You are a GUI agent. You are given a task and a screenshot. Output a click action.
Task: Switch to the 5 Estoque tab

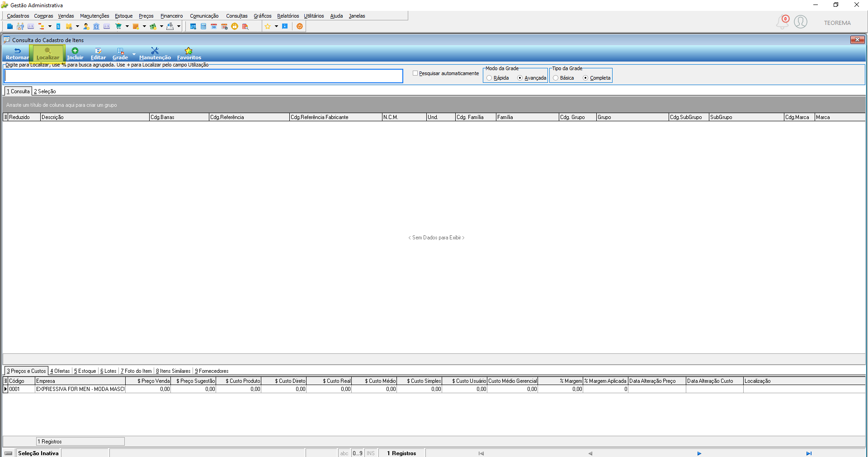pos(85,371)
